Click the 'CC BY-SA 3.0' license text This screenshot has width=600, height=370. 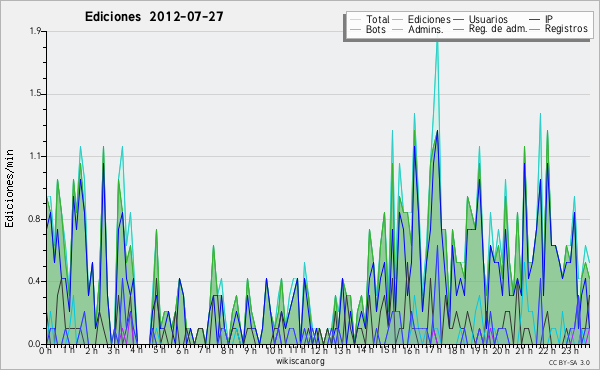[569, 362]
